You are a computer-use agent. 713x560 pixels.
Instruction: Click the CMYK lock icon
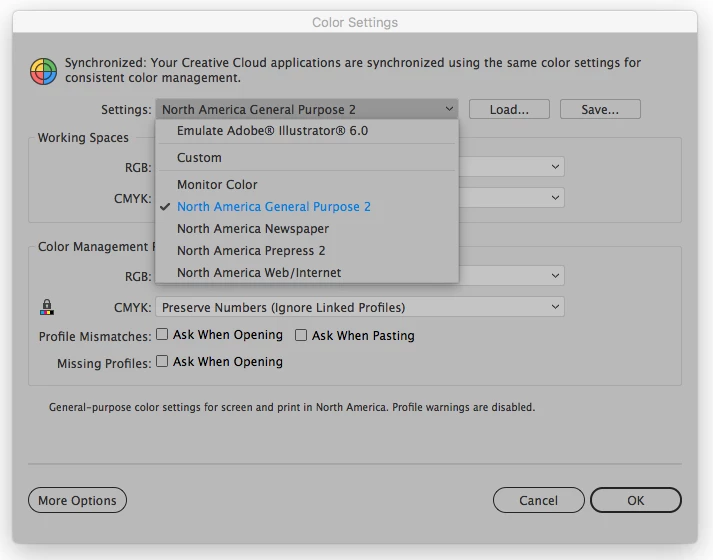(x=47, y=307)
